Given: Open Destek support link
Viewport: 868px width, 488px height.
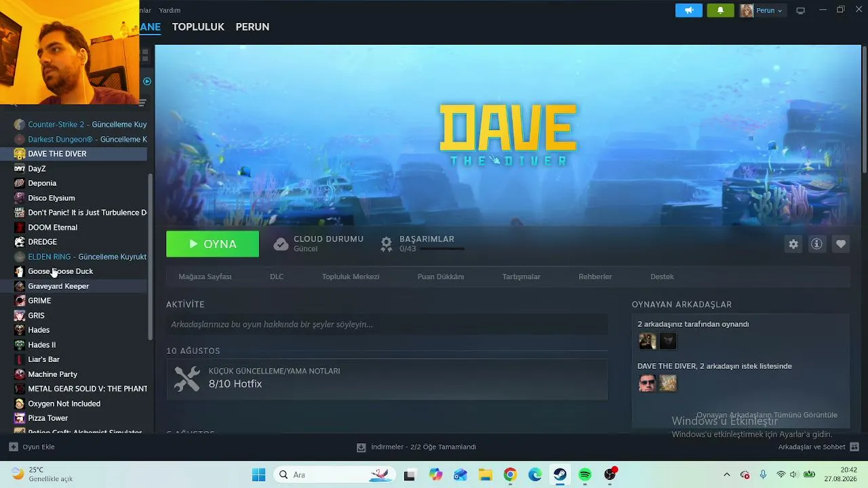Looking at the screenshot, I should point(662,277).
